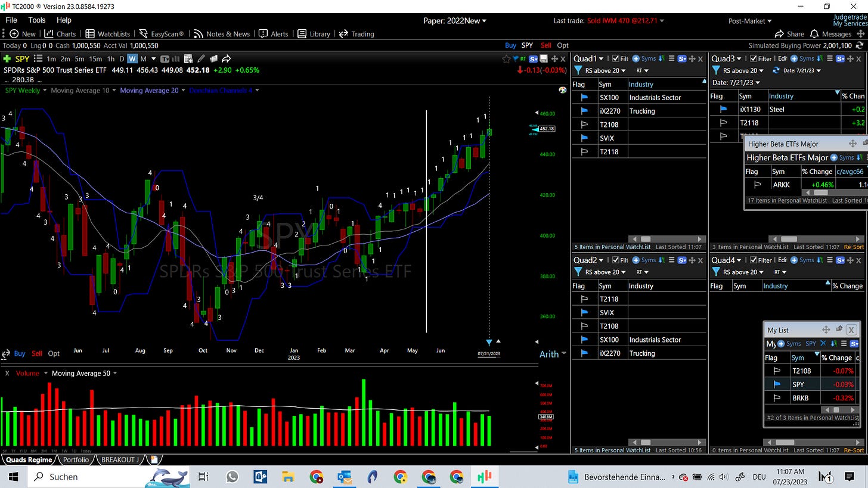
Task: Click the Quad3 refresh date icon
Action: tap(776, 70)
